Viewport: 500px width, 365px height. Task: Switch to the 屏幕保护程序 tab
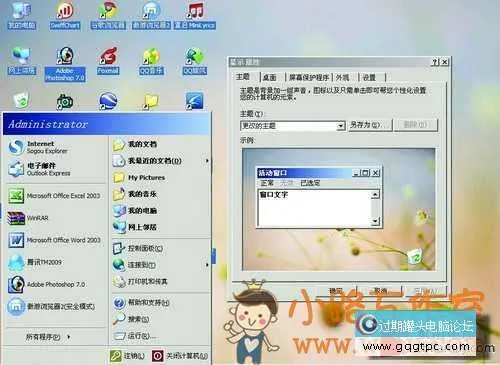tap(309, 78)
